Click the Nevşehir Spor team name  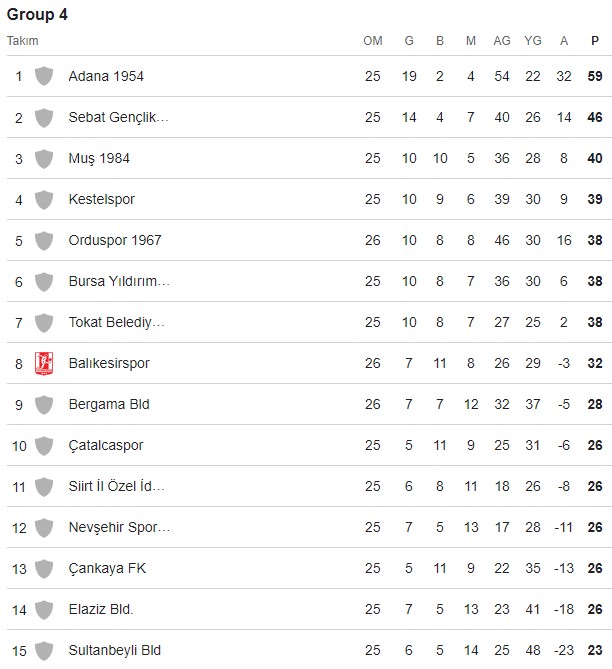[119, 527]
